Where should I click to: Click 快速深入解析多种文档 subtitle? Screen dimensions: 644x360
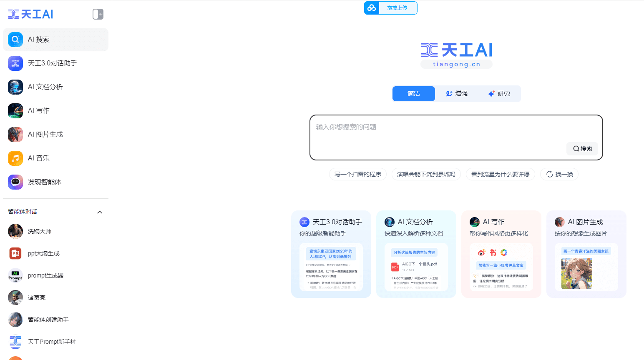[414, 233]
